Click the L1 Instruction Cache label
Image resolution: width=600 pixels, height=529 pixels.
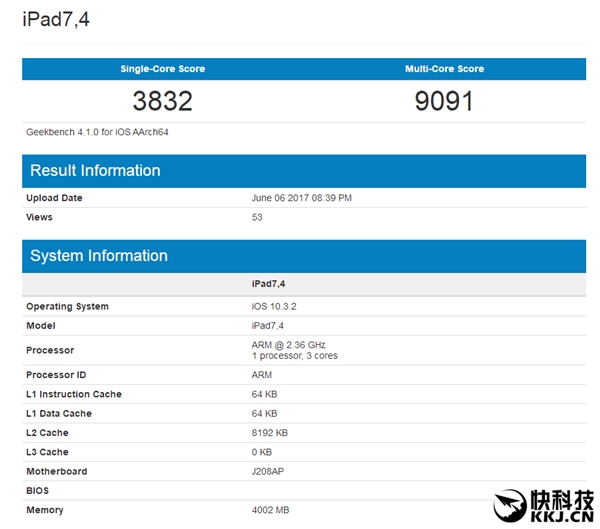point(74,394)
